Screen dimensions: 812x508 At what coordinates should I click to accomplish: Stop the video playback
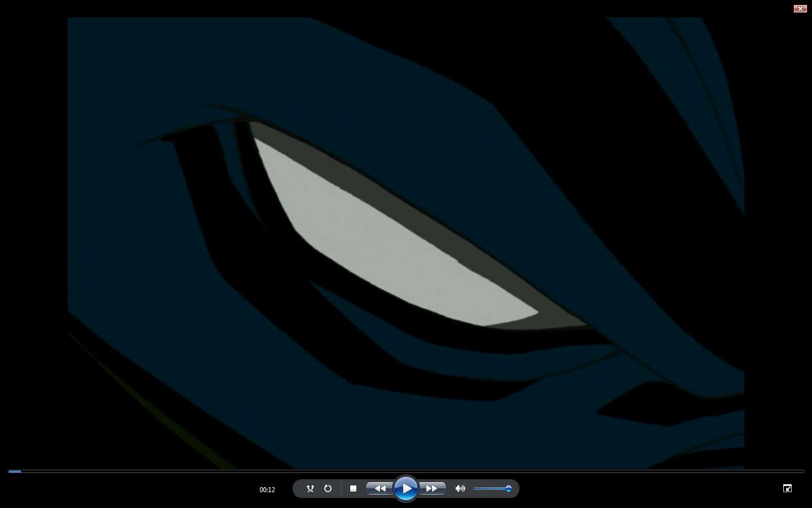(x=353, y=489)
